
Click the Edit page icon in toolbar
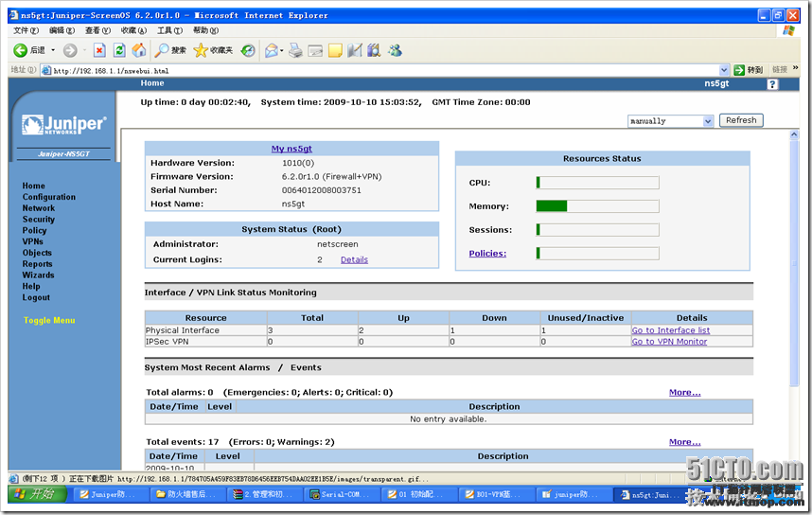tap(315, 50)
